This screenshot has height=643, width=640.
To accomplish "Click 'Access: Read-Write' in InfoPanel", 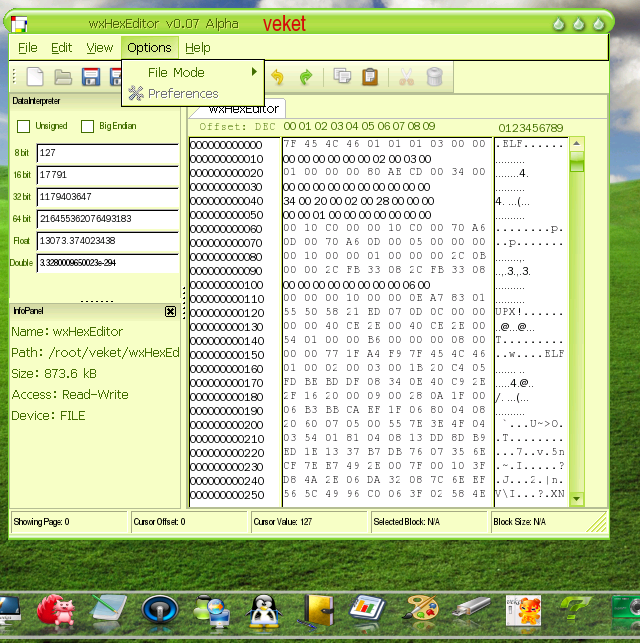I will 70,395.
